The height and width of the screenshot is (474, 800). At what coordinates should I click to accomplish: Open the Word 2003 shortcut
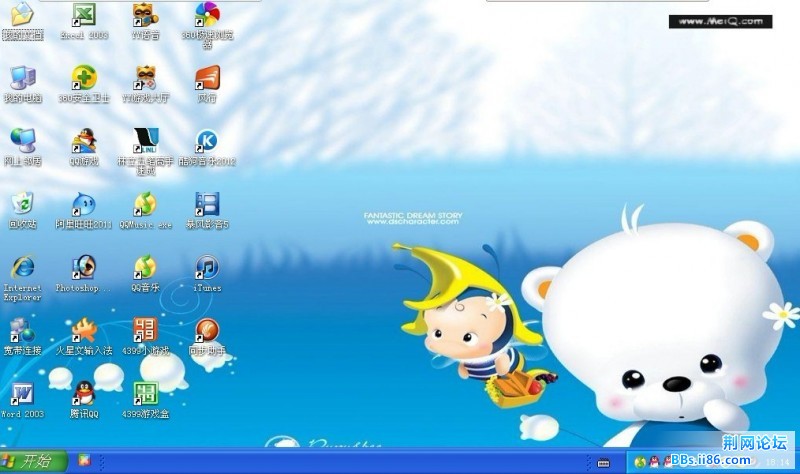click(x=22, y=393)
